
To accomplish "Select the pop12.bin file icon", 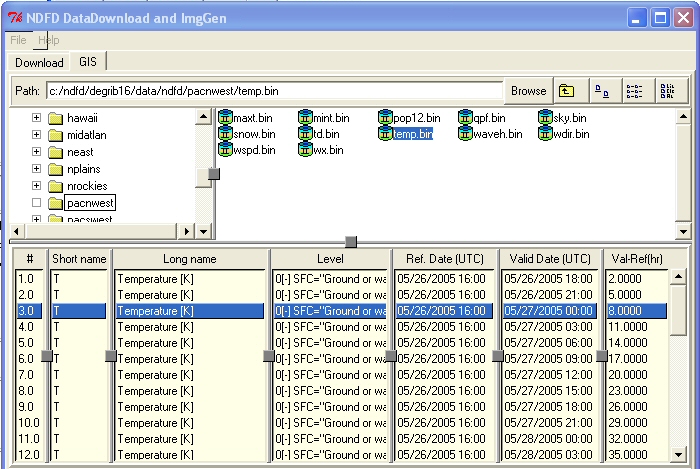I will (x=385, y=118).
